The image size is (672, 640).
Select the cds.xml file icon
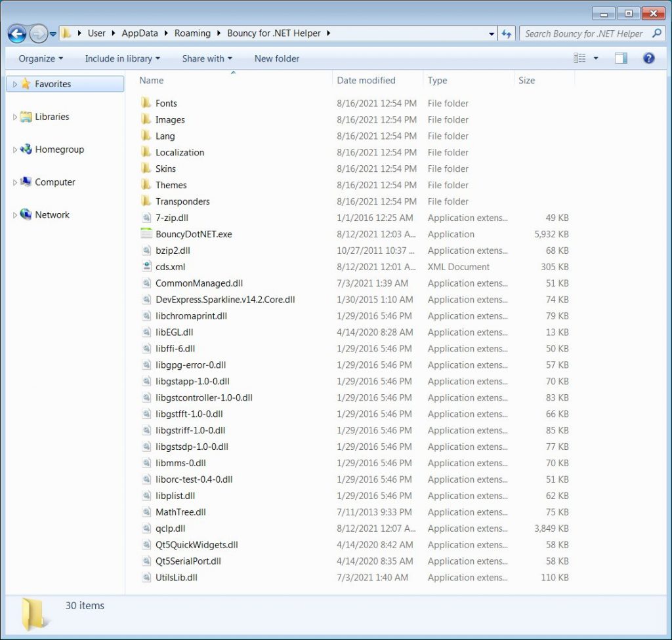tap(146, 267)
